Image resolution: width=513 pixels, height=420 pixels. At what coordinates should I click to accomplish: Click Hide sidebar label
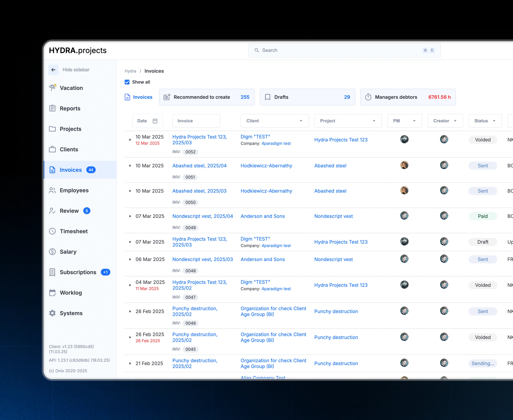(76, 70)
